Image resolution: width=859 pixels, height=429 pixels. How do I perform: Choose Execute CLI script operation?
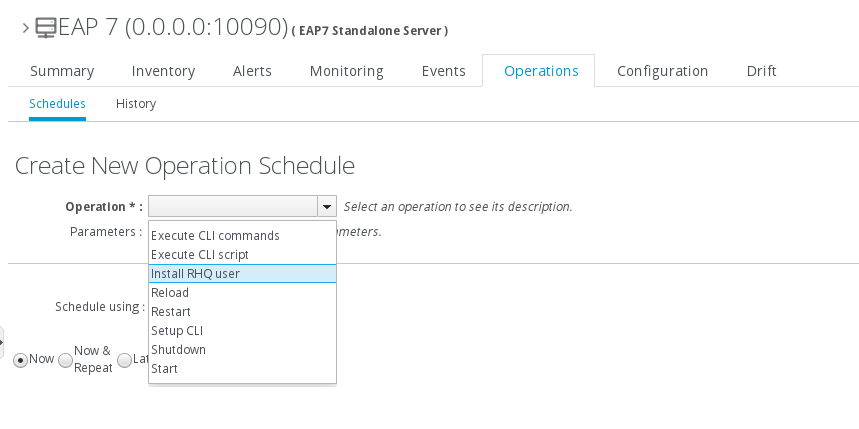click(200, 255)
